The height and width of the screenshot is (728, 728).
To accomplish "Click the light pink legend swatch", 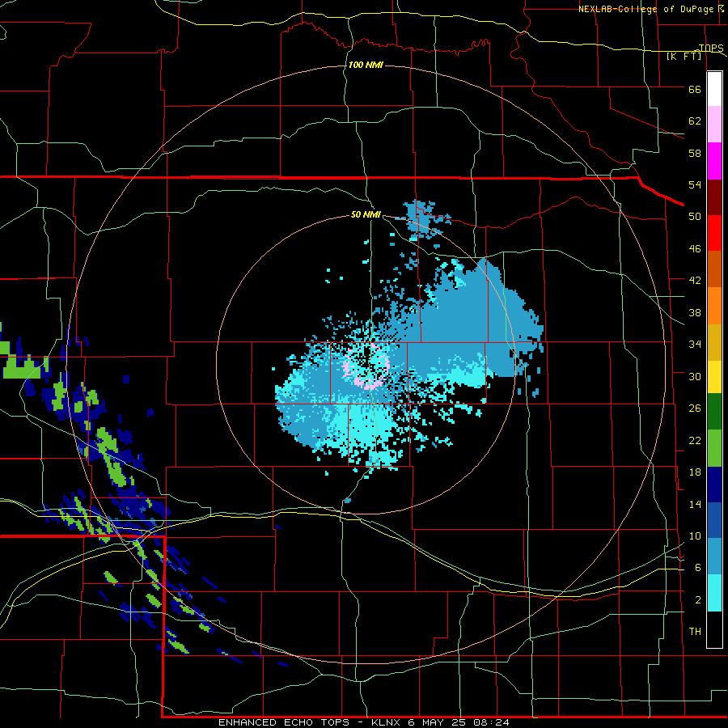I will coord(714,125).
